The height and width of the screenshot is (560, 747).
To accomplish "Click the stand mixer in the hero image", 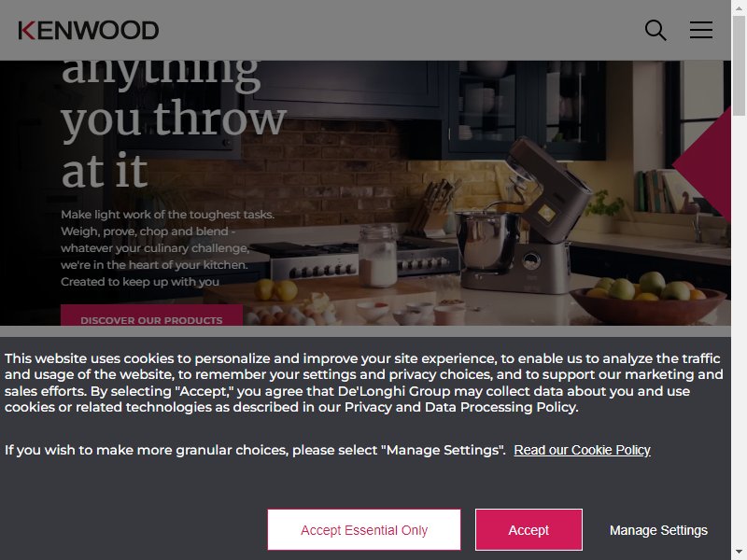I will pyautogui.click(x=524, y=217).
